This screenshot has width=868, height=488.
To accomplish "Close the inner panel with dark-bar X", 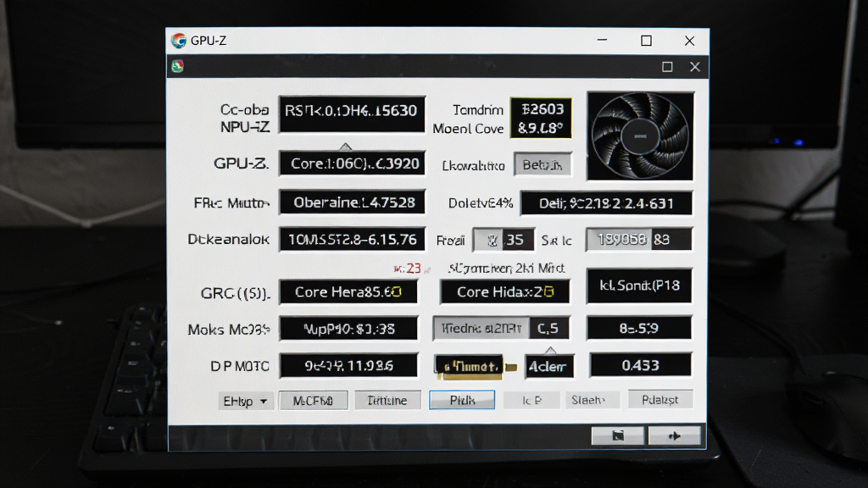I will pyautogui.click(x=695, y=67).
